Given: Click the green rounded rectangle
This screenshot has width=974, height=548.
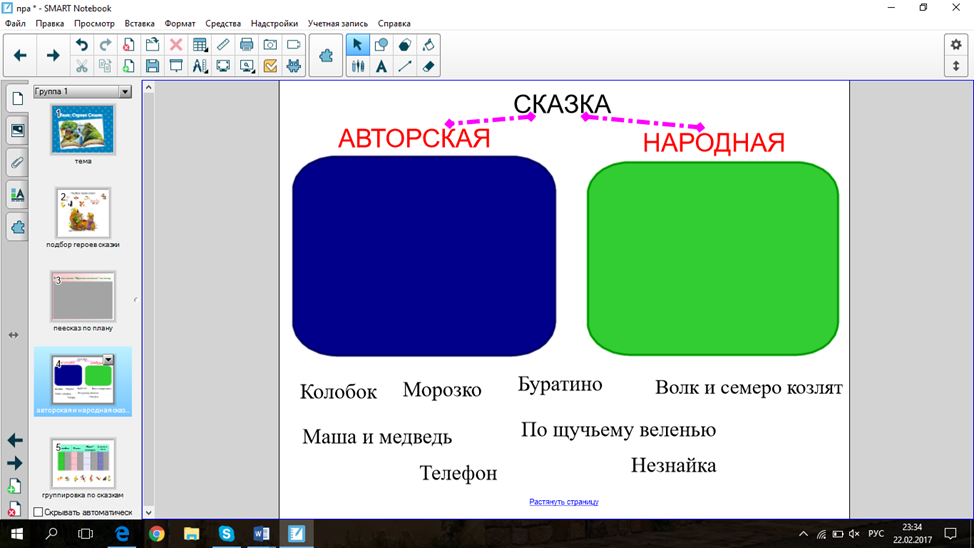Looking at the screenshot, I should point(712,257).
